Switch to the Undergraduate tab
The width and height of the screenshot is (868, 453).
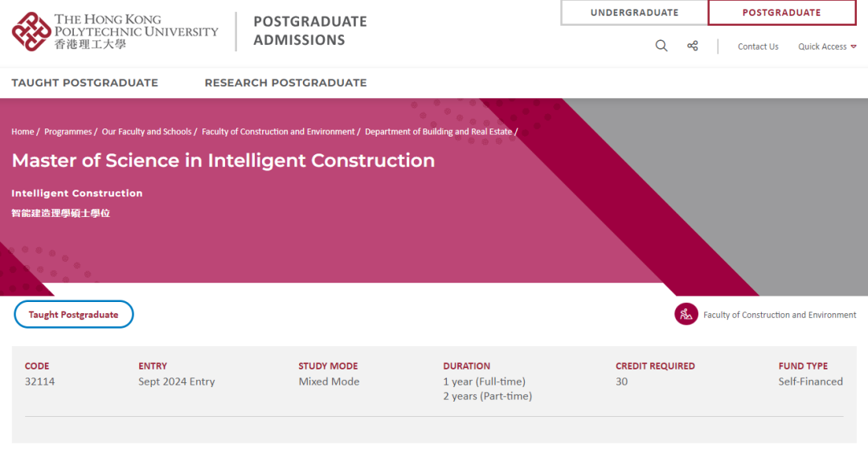pyautogui.click(x=634, y=13)
